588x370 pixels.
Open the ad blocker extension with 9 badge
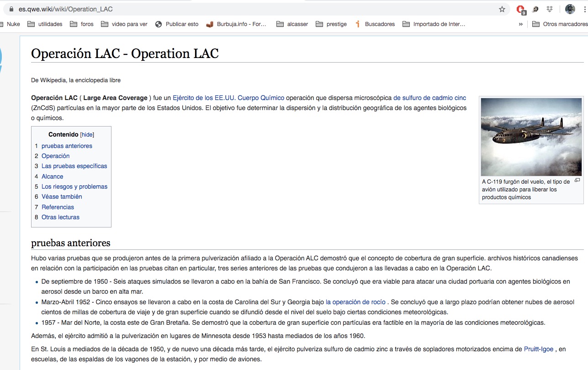click(520, 9)
